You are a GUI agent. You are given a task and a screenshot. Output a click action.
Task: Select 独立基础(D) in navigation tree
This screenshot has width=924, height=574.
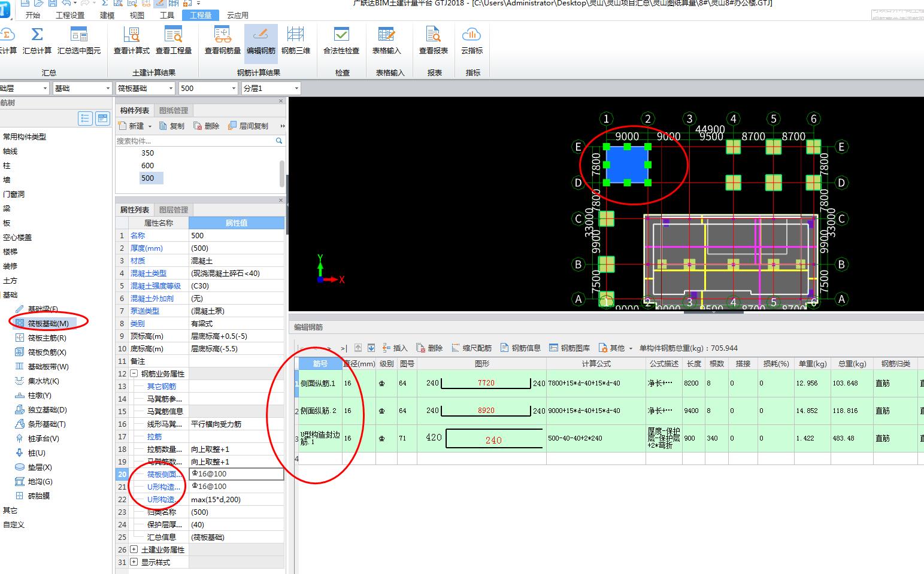click(47, 409)
